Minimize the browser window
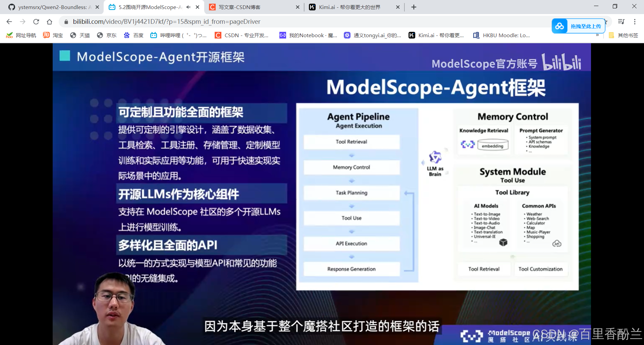Image resolution: width=644 pixels, height=345 pixels. click(x=596, y=6)
